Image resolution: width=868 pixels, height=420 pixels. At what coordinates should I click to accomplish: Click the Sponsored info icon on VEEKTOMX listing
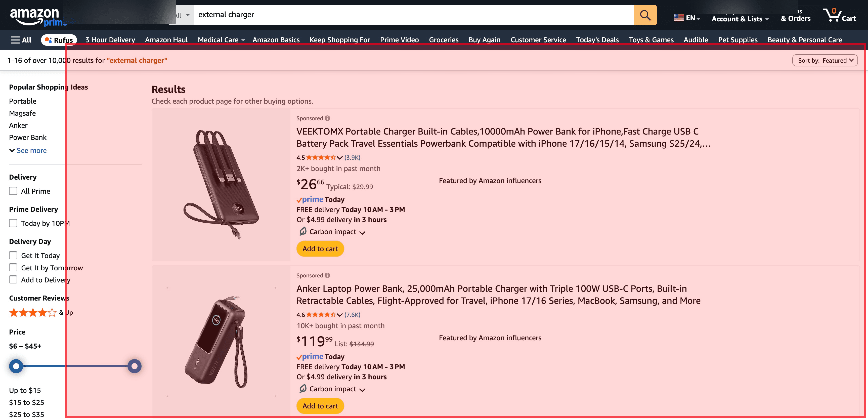tap(327, 118)
